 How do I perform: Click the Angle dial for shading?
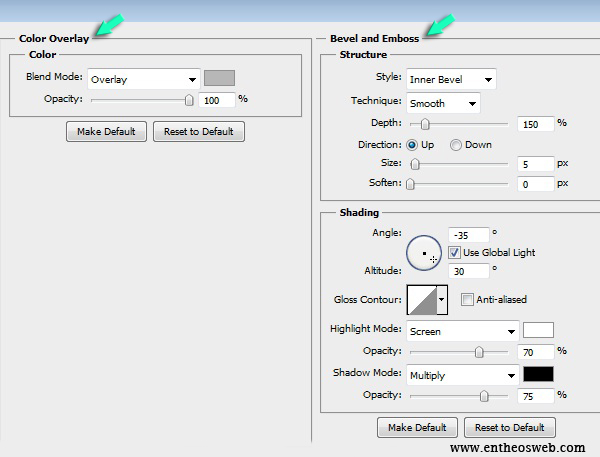tap(424, 253)
